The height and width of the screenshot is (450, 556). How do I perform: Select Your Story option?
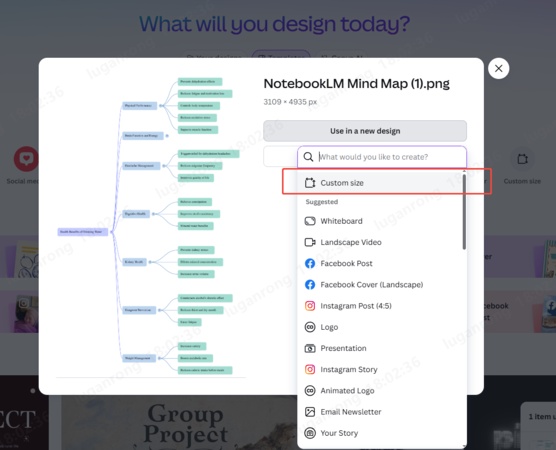click(379, 433)
